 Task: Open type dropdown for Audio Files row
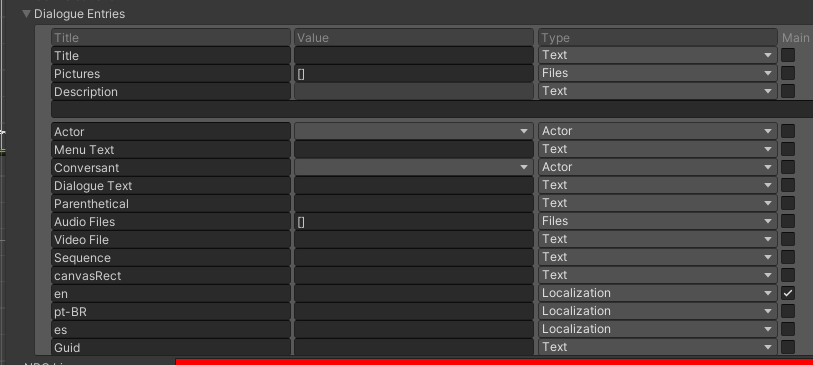[x=657, y=221]
